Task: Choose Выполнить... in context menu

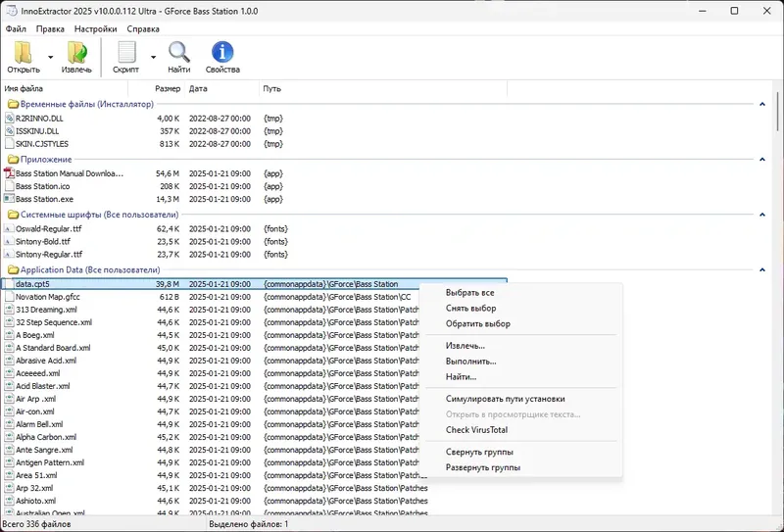Action: [471, 361]
